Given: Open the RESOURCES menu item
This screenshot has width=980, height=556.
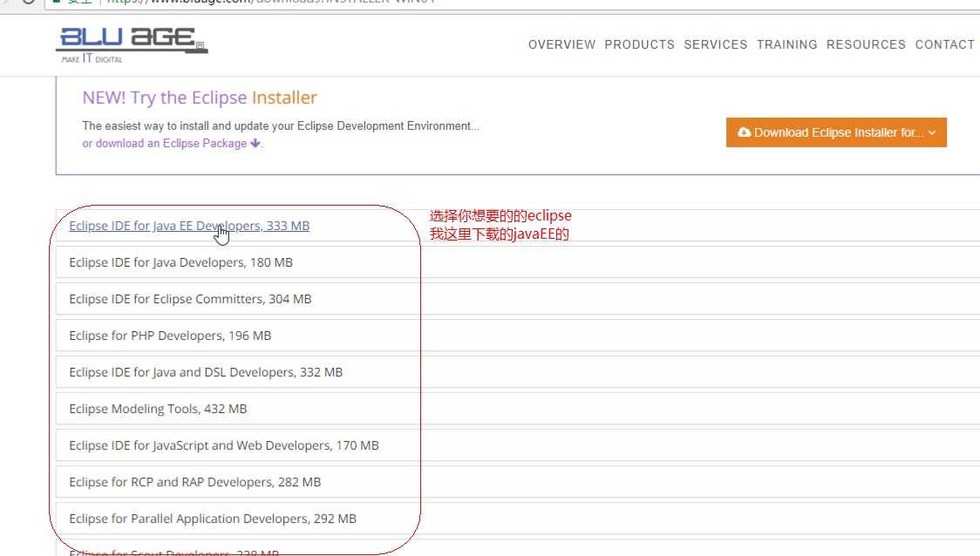Looking at the screenshot, I should (866, 45).
